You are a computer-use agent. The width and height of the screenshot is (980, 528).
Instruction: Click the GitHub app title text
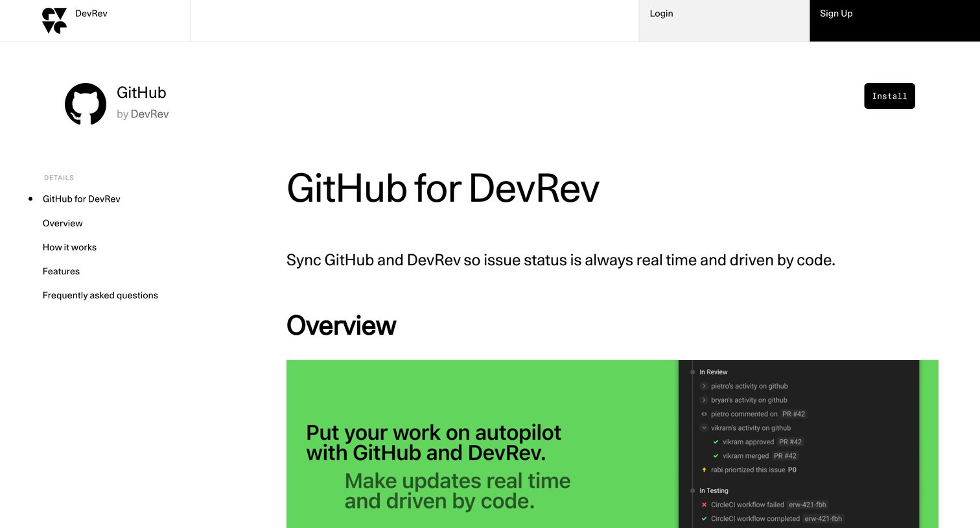click(x=141, y=93)
